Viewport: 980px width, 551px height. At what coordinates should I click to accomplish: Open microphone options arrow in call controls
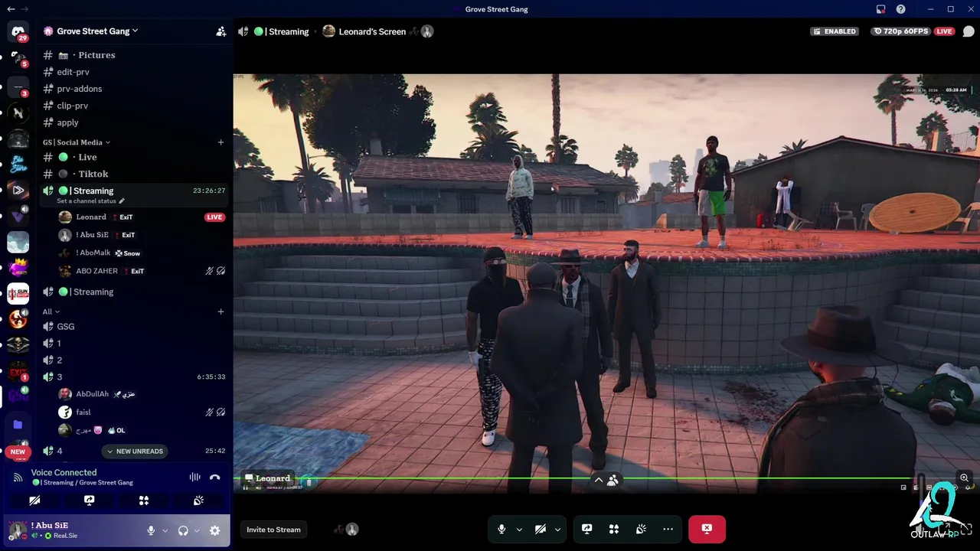519,529
